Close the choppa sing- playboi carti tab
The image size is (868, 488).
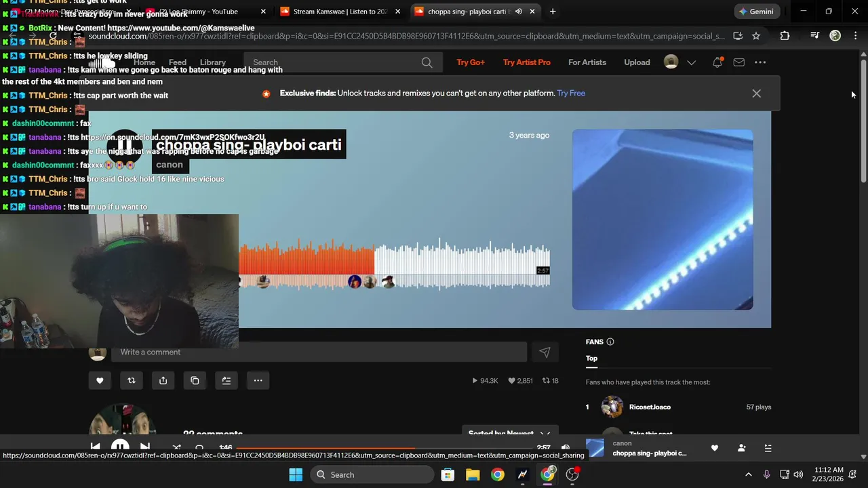[x=532, y=12]
